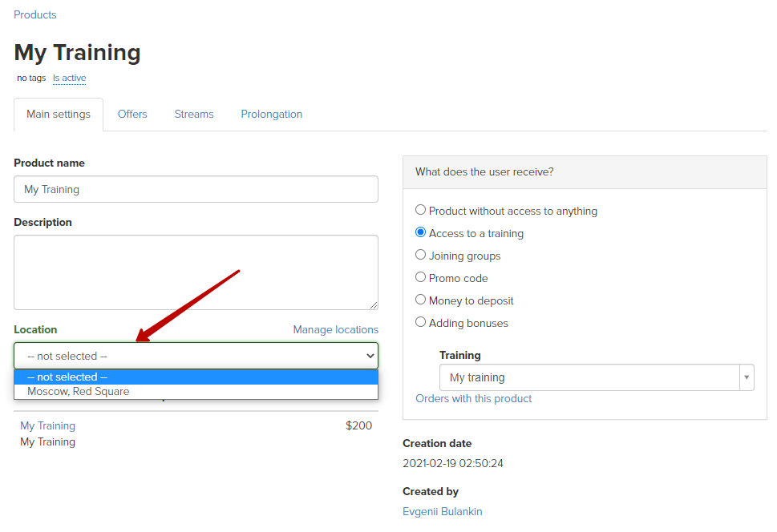Screen dimensions: 777x532
Task: Choose the highlighted not selected option
Action: [x=196, y=377]
